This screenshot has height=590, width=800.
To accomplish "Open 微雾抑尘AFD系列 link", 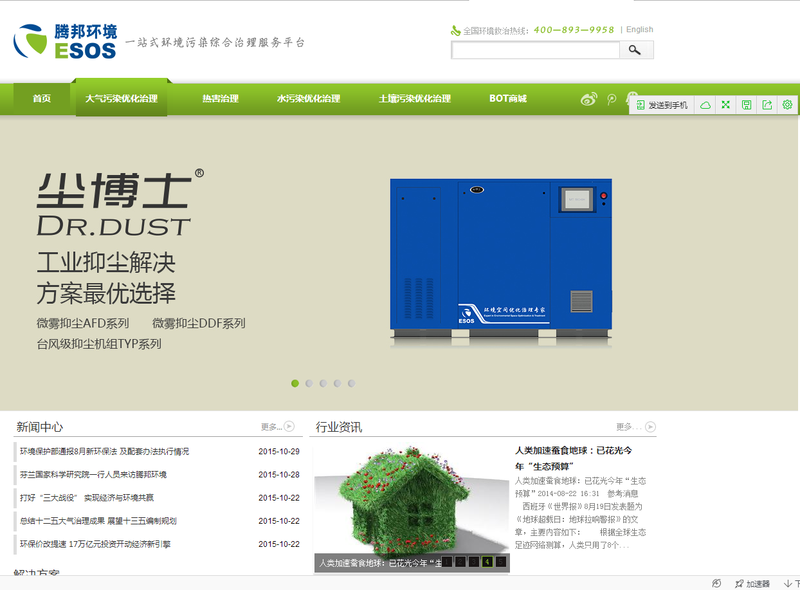I will pos(83,323).
